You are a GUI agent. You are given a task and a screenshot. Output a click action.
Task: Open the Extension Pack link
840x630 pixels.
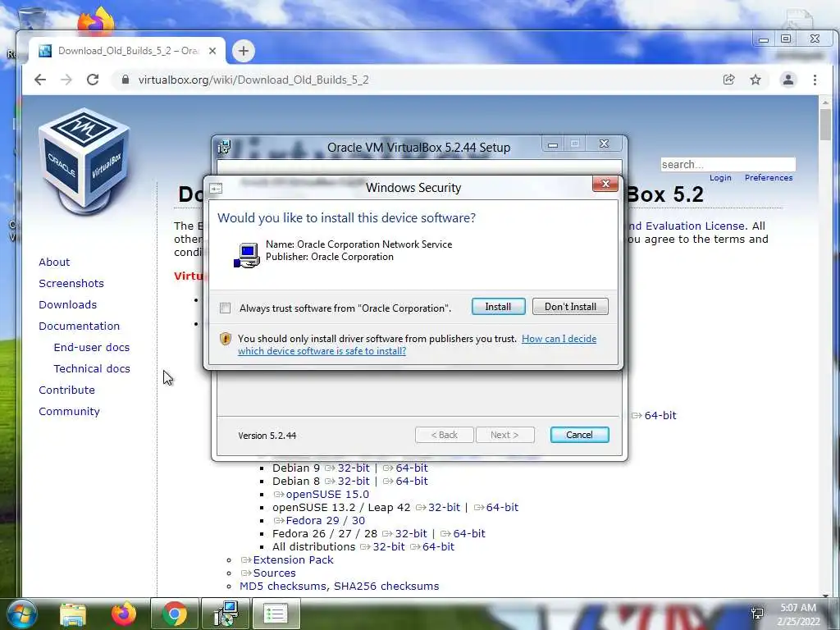(x=293, y=559)
